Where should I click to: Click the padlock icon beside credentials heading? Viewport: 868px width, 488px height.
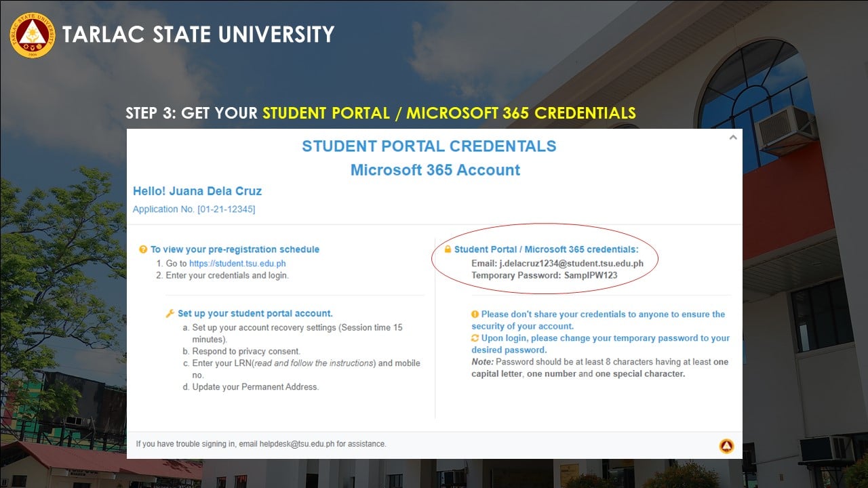pyautogui.click(x=448, y=249)
